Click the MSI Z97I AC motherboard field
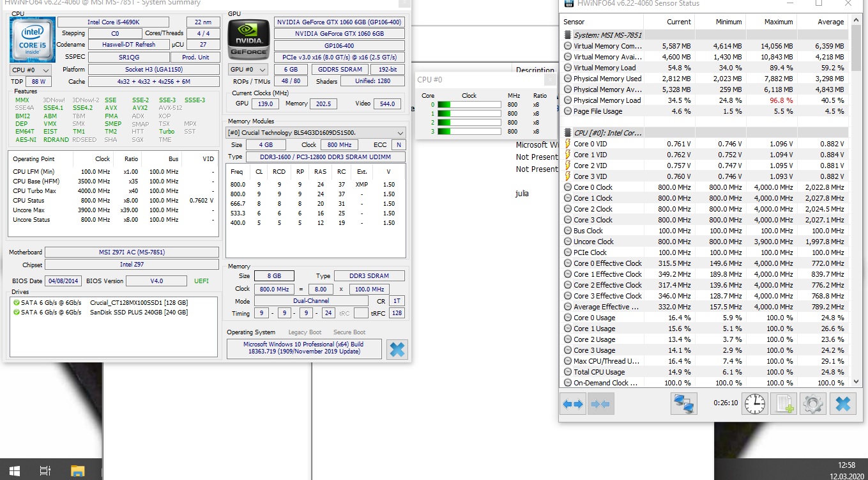Screen dimensions: 868x480 pyautogui.click(x=132, y=252)
